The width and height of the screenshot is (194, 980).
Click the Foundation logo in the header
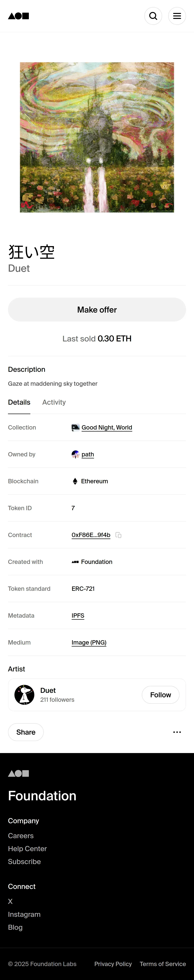(x=18, y=16)
